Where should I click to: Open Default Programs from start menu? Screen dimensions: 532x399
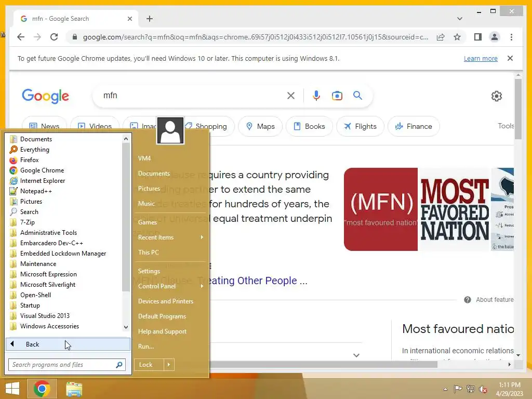162,316
